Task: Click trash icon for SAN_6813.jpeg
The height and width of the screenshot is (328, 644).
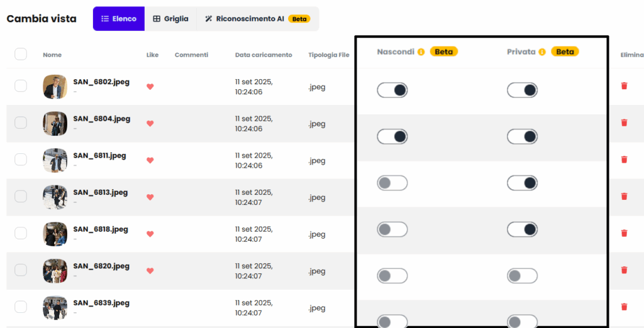Action: pos(624,197)
